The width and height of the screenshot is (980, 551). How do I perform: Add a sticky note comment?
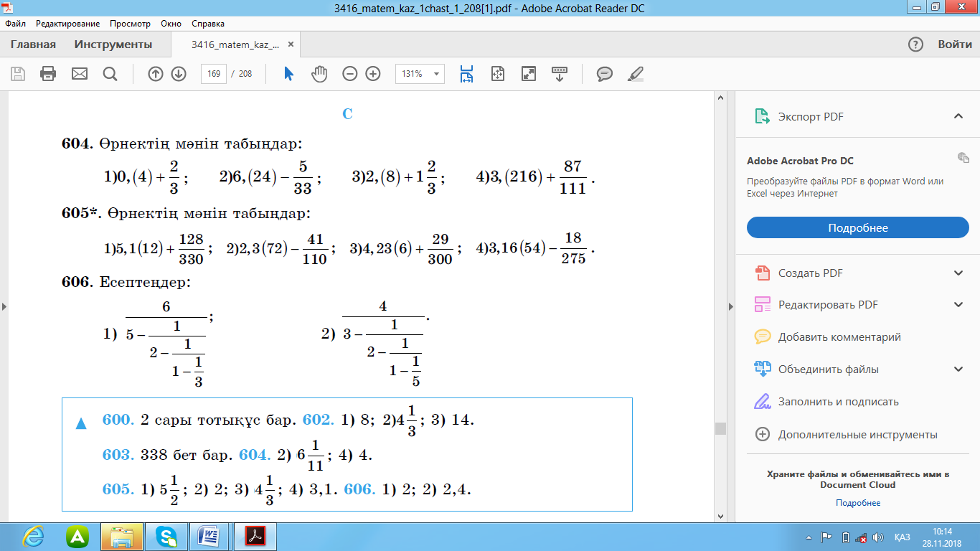coord(605,73)
